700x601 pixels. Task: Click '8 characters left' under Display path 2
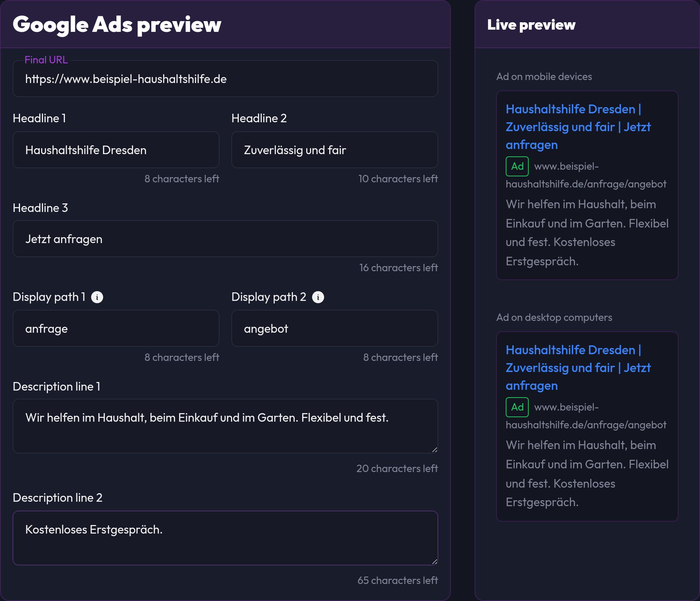pos(400,357)
